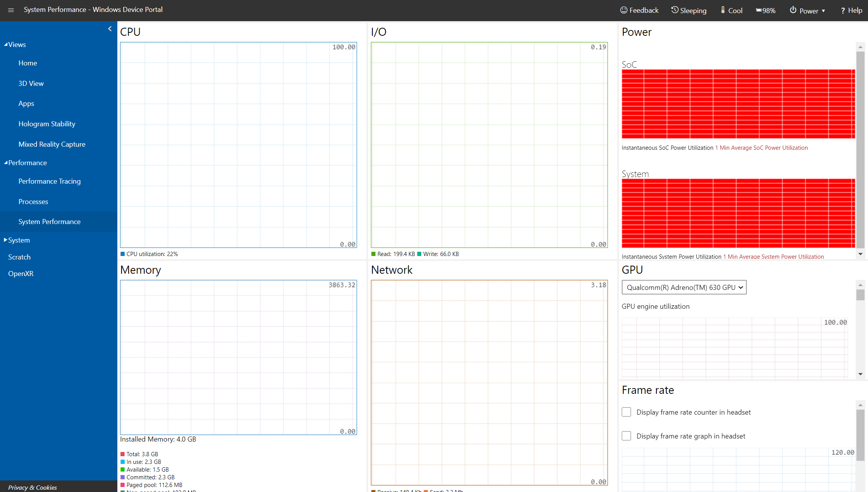Open the System tree item
Viewport: 868px width, 492px height.
click(x=17, y=240)
